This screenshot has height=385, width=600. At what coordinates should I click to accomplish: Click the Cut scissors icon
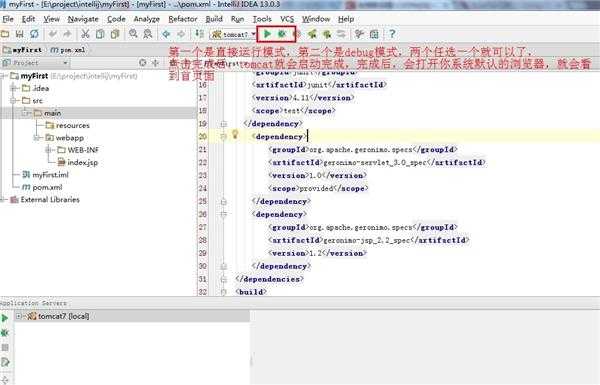(x=85, y=34)
